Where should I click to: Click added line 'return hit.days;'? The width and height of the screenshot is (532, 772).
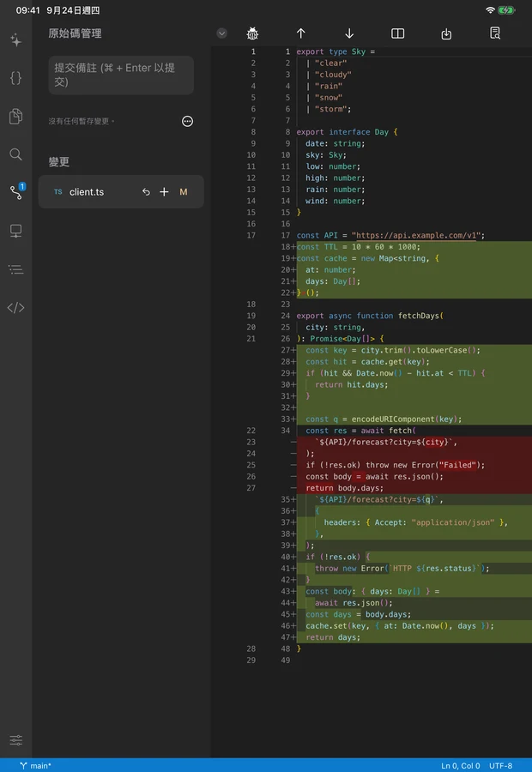[351, 384]
